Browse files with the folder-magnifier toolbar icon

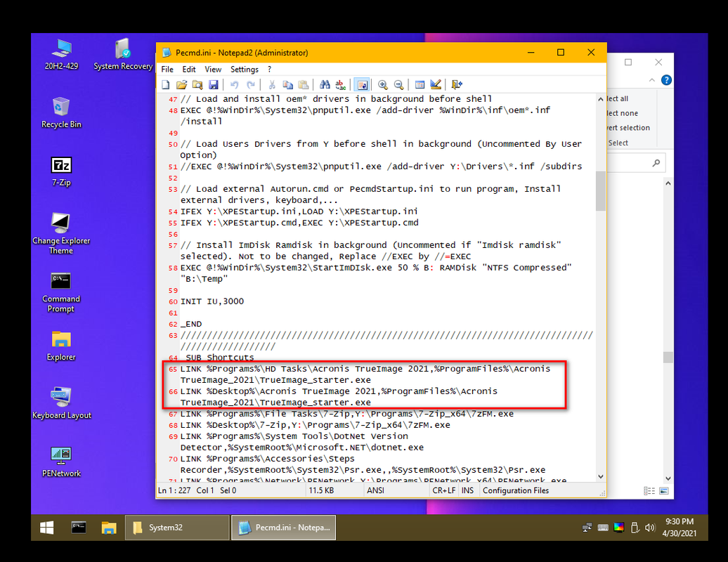197,84
